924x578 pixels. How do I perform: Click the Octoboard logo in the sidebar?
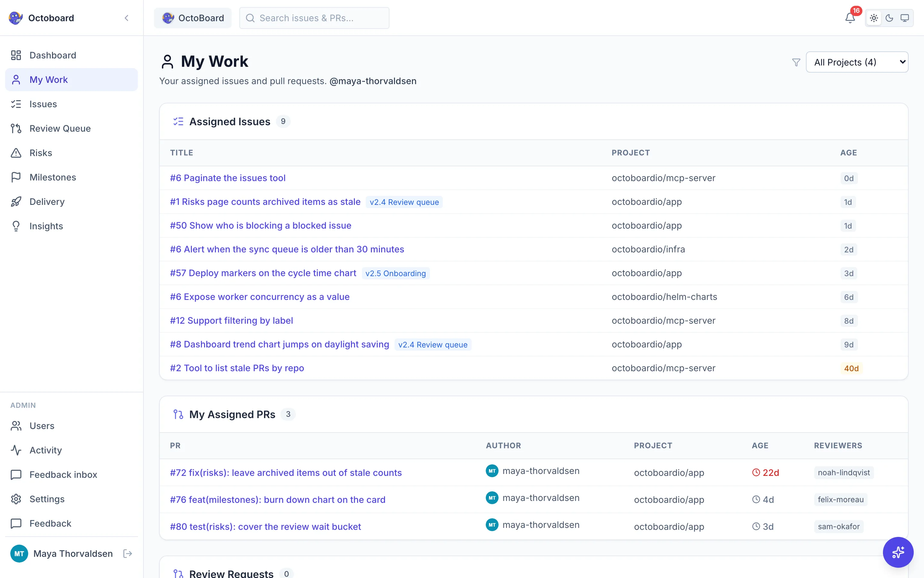tap(16, 18)
